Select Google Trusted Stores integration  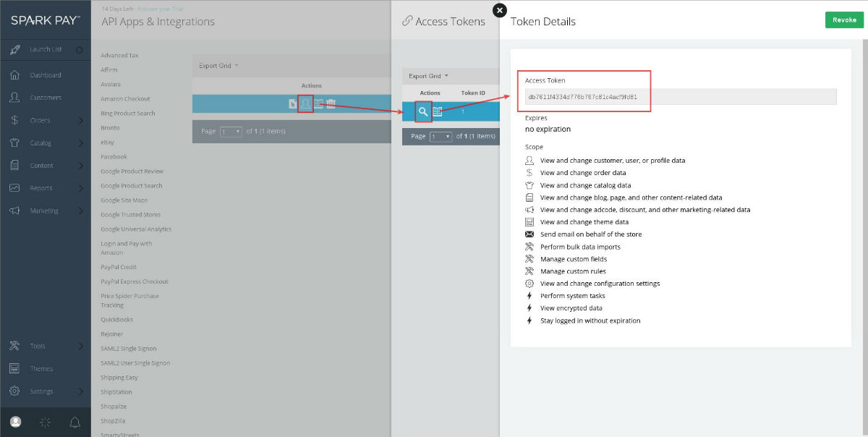[131, 215]
